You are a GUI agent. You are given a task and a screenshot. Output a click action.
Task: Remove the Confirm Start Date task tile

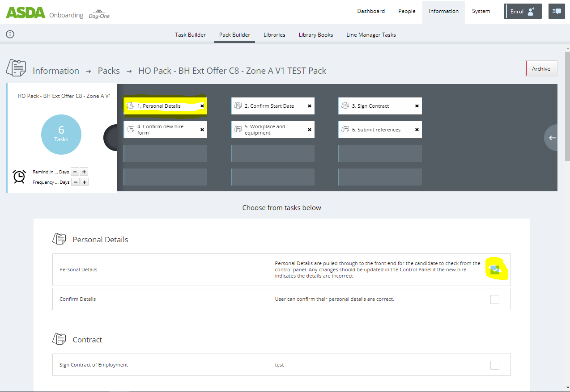pos(309,106)
